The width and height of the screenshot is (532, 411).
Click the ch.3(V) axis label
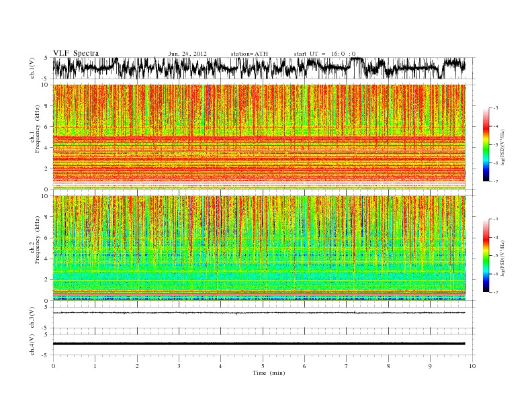pos(32,318)
